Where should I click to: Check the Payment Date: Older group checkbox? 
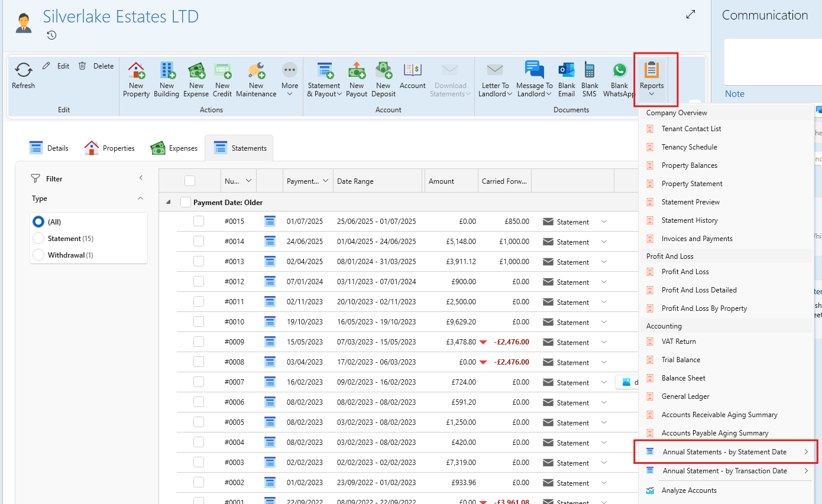pyautogui.click(x=186, y=202)
